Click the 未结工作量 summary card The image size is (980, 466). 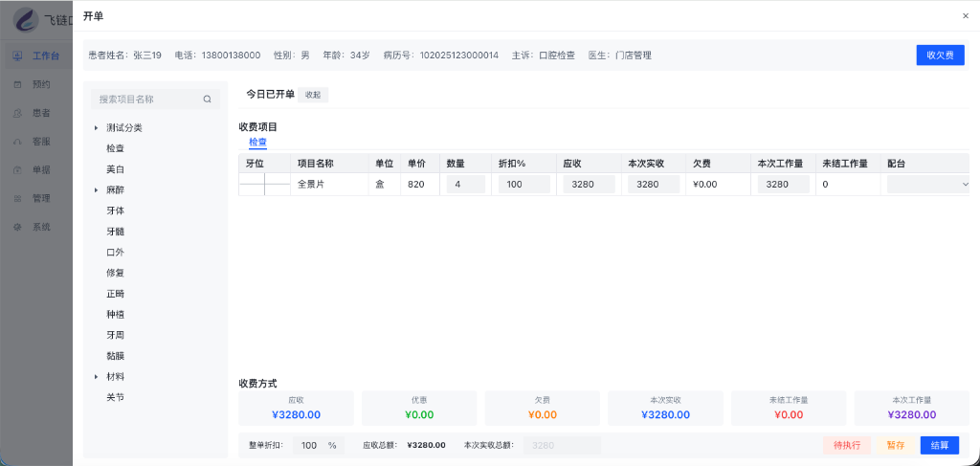tap(789, 409)
